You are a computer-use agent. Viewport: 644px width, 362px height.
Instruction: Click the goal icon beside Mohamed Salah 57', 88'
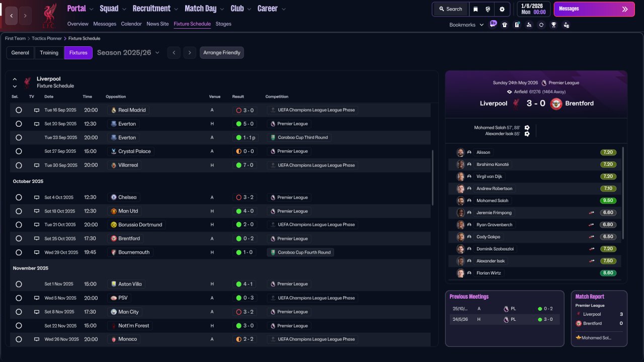(x=527, y=128)
